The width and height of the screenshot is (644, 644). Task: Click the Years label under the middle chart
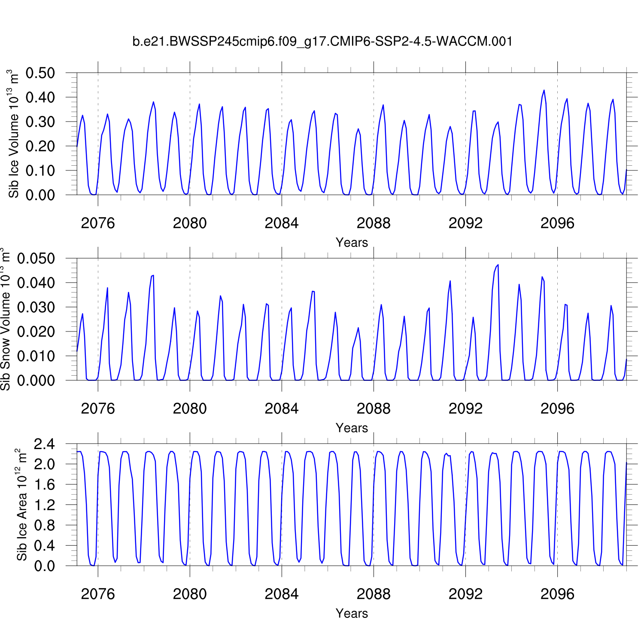352,428
